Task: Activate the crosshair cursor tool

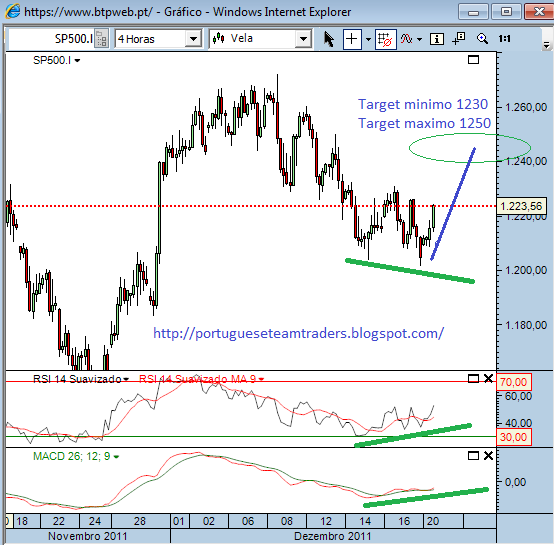Action: click(352, 39)
